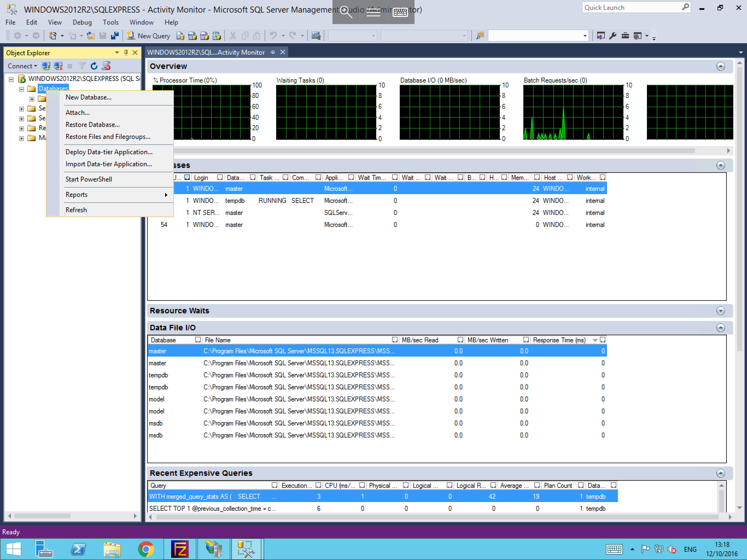Click the web browser window toolbar icon
Viewport: 747px width, 560px height.
(x=637, y=36)
